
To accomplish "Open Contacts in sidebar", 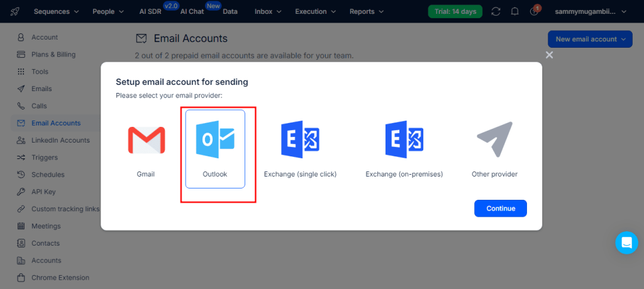I will pyautogui.click(x=45, y=243).
